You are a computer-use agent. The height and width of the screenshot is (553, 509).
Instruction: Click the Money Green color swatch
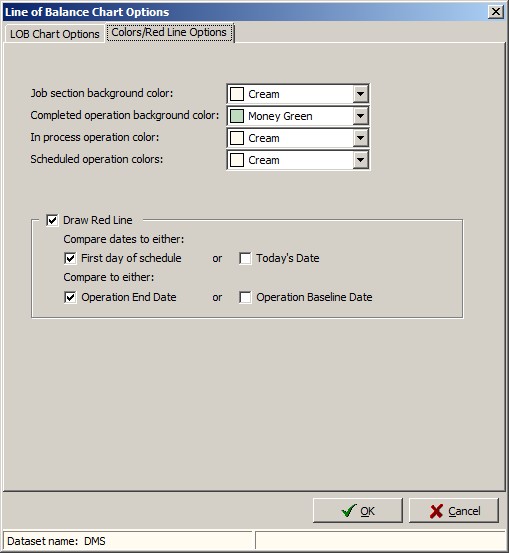pyautogui.click(x=237, y=116)
